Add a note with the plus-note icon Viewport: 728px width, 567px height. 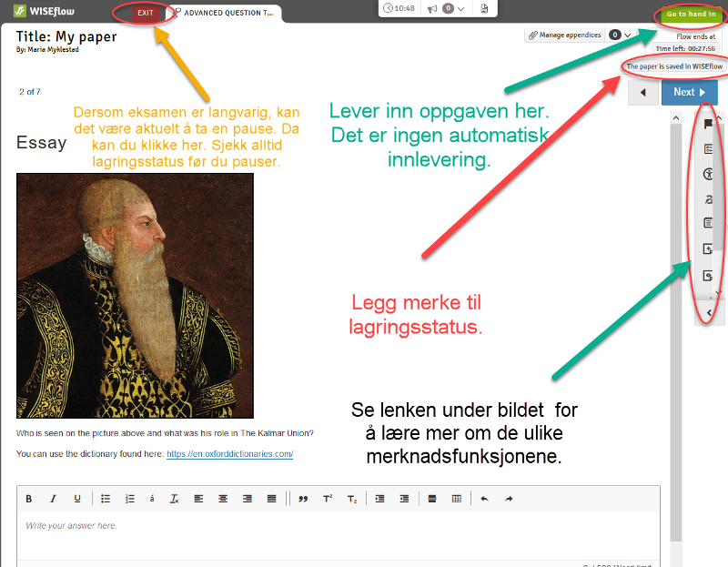coord(708,249)
